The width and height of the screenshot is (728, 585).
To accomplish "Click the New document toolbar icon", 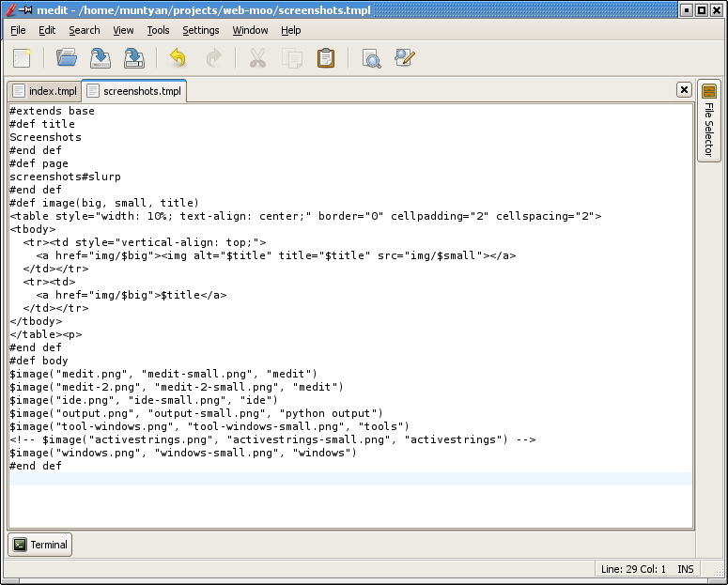I will pyautogui.click(x=22, y=58).
